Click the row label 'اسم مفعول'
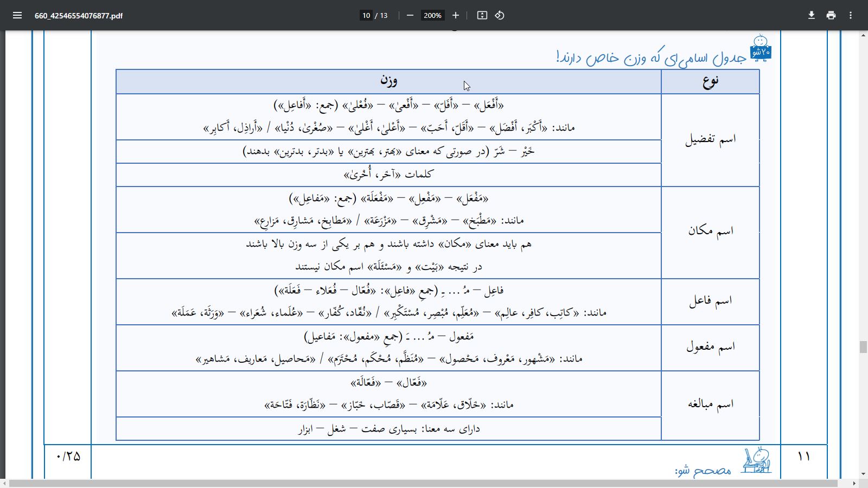 coord(711,347)
